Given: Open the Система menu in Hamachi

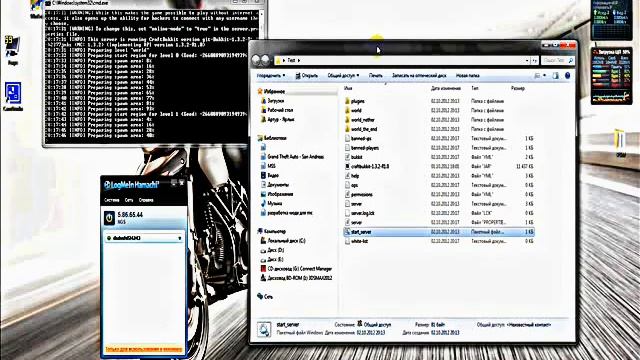Looking at the screenshot, I should pos(111,200).
